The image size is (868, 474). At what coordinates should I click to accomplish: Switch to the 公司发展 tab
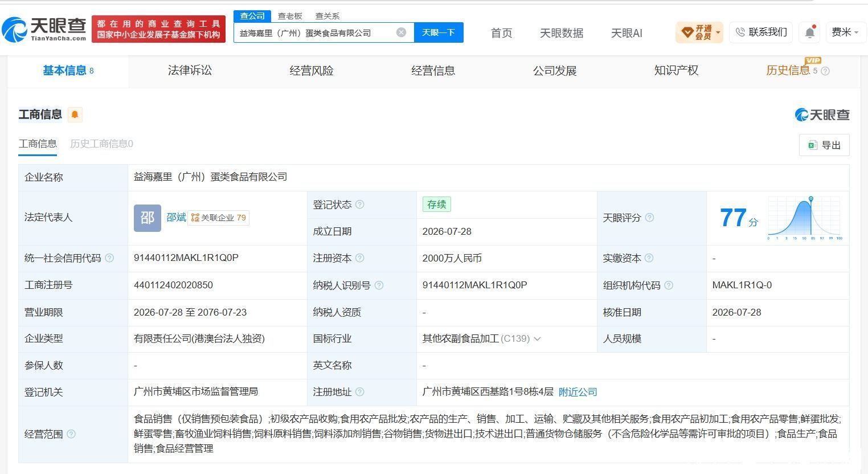click(555, 71)
